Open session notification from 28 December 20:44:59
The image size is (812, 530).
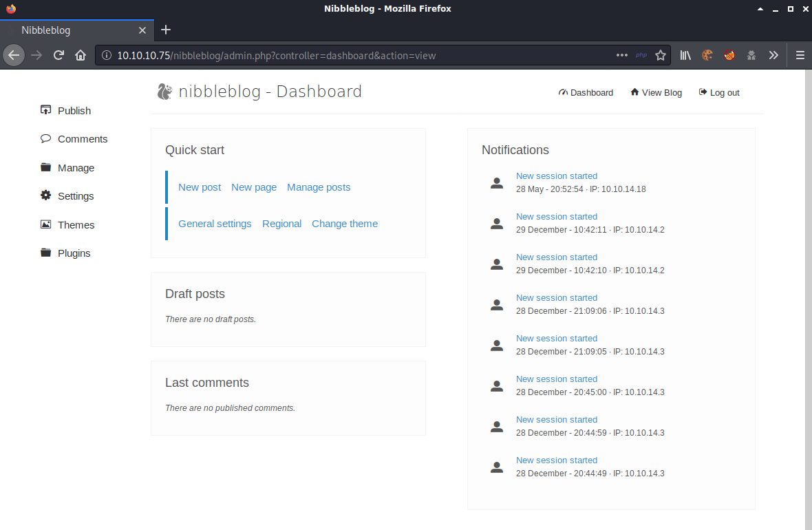[556, 420]
